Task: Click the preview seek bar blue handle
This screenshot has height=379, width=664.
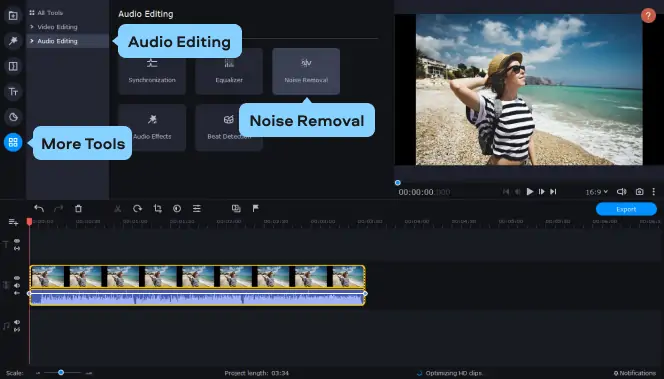Action: coord(398,183)
